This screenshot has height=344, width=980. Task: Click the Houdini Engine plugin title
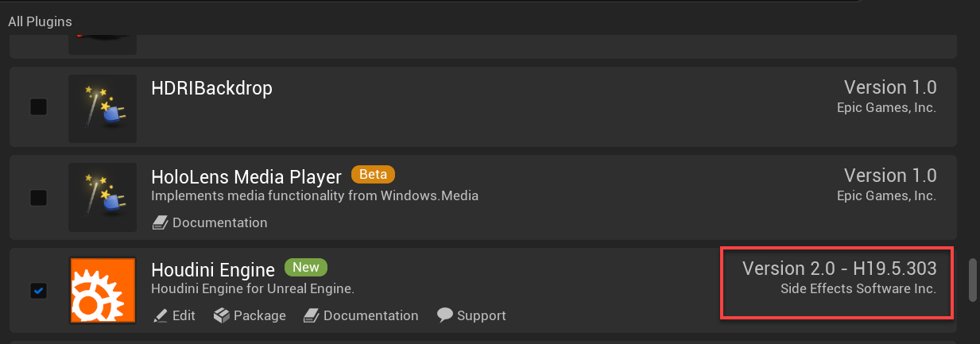click(213, 270)
